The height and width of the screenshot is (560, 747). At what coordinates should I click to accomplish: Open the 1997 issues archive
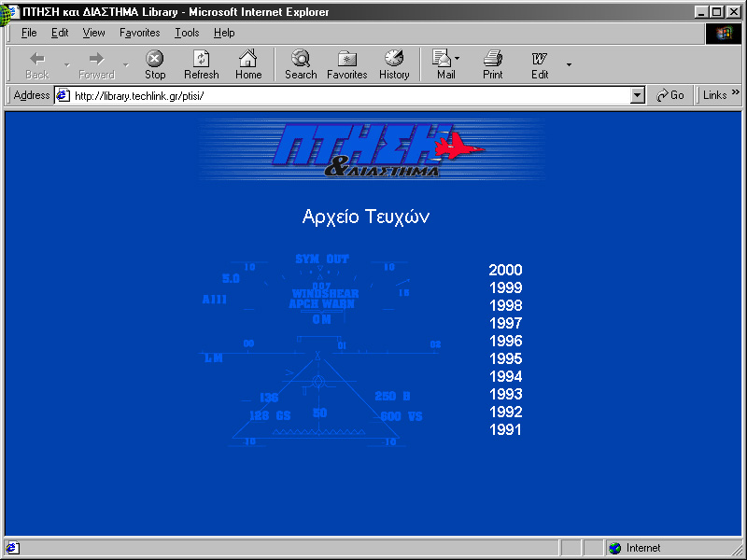click(505, 323)
